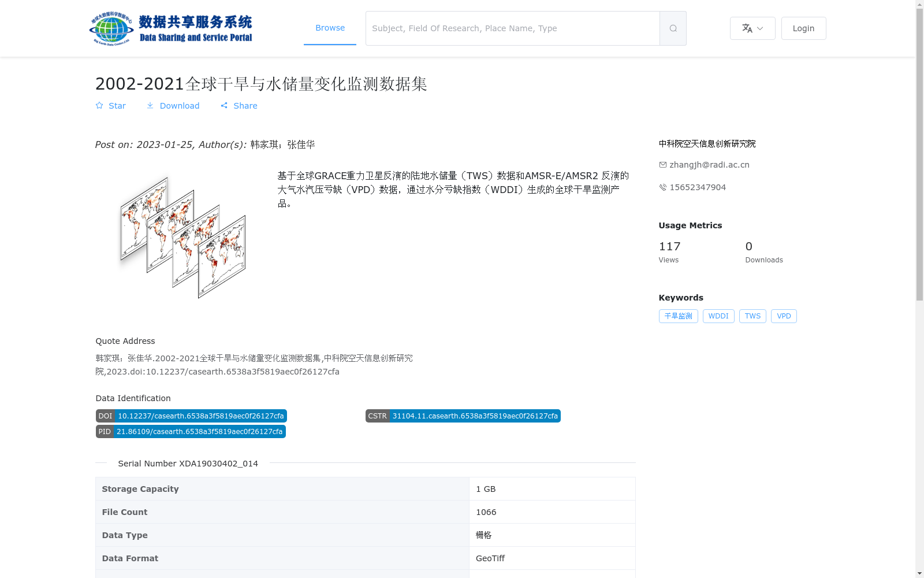
Task: Select the VPD keyword tag
Action: (x=784, y=316)
